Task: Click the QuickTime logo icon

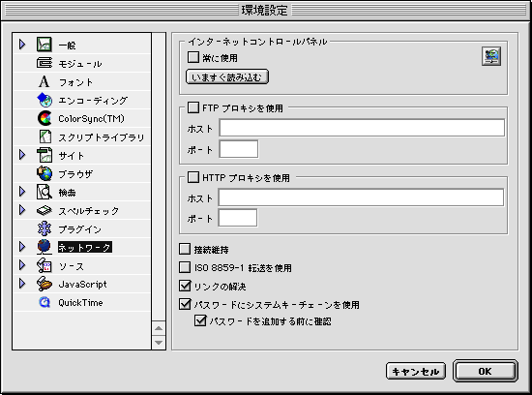Action: point(44,302)
